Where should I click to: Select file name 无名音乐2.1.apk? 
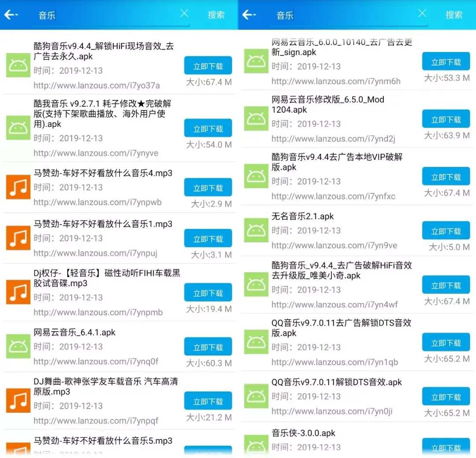point(302,216)
